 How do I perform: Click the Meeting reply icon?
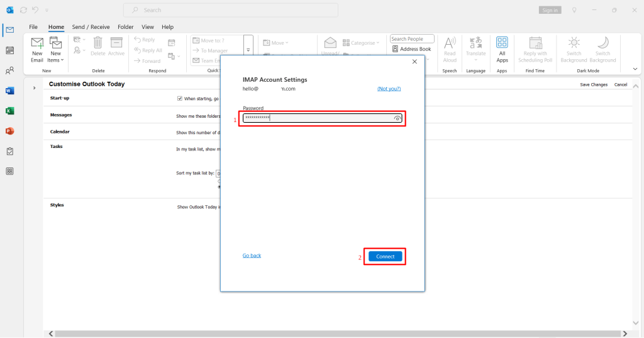coord(171,42)
